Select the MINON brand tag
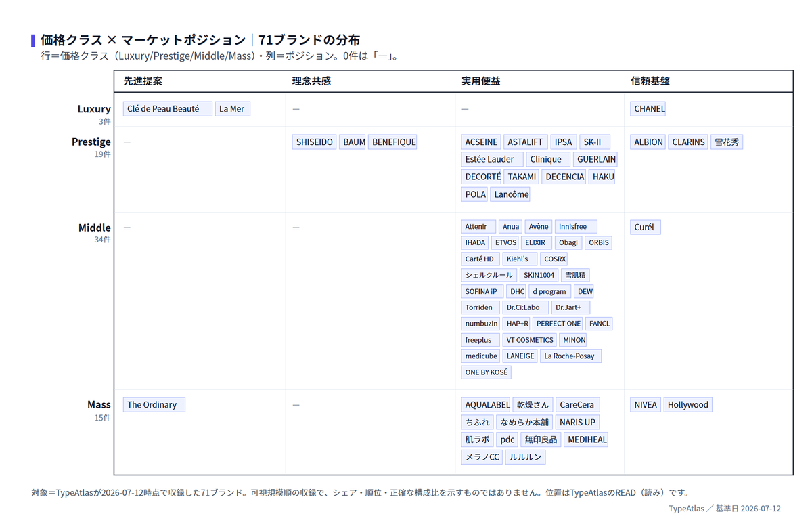The width and height of the screenshot is (812, 516). (574, 340)
